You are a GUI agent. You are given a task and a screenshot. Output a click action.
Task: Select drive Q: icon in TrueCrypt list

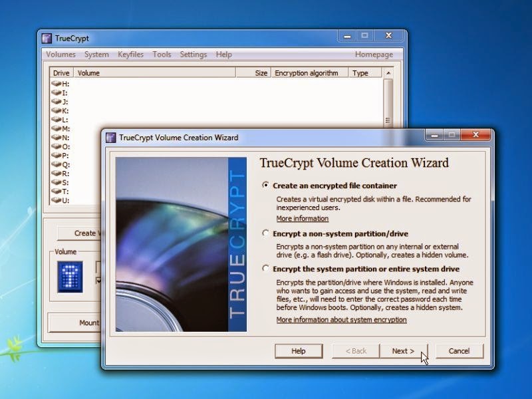point(57,164)
